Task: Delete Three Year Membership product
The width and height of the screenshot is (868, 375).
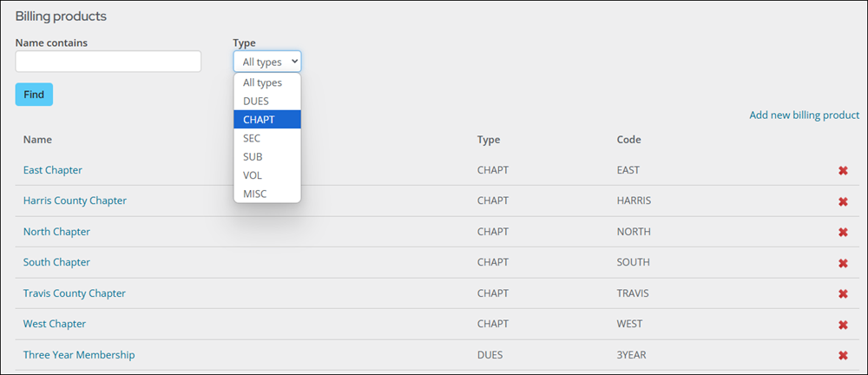Action: click(843, 355)
